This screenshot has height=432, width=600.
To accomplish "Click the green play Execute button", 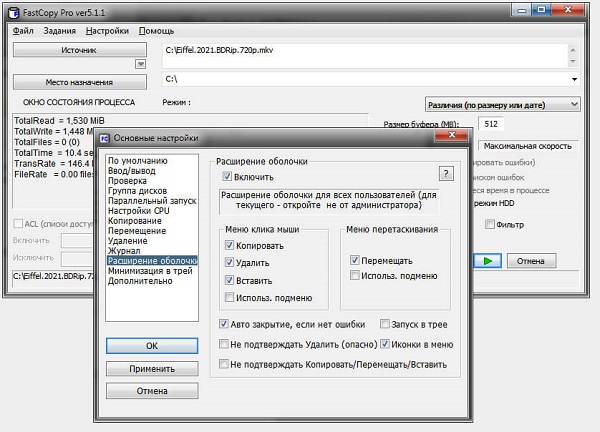I will click(x=487, y=261).
